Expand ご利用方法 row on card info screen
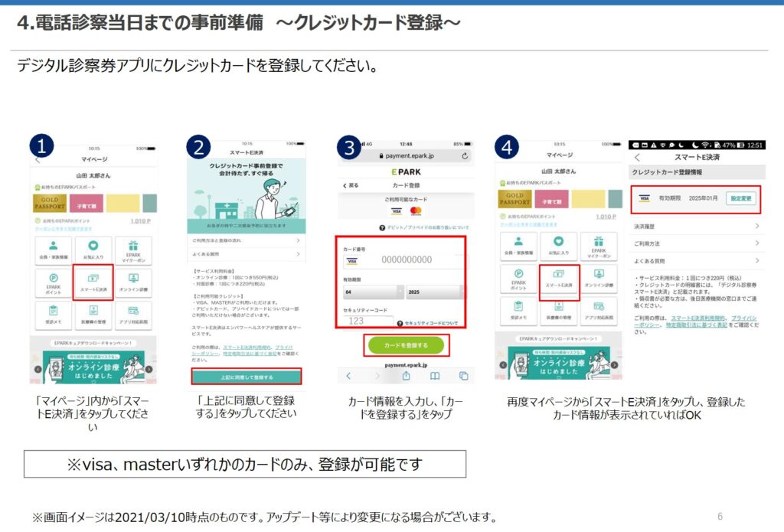This screenshot has height=532, width=784. [697, 243]
